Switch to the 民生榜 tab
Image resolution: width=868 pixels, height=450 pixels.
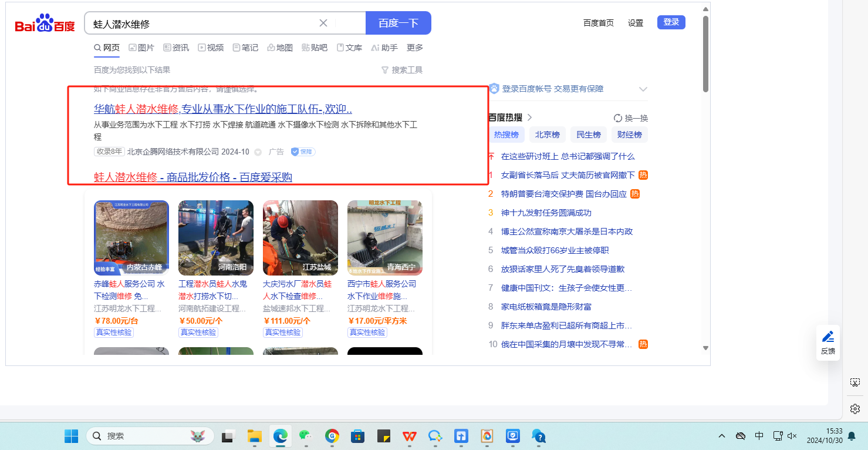[589, 135]
